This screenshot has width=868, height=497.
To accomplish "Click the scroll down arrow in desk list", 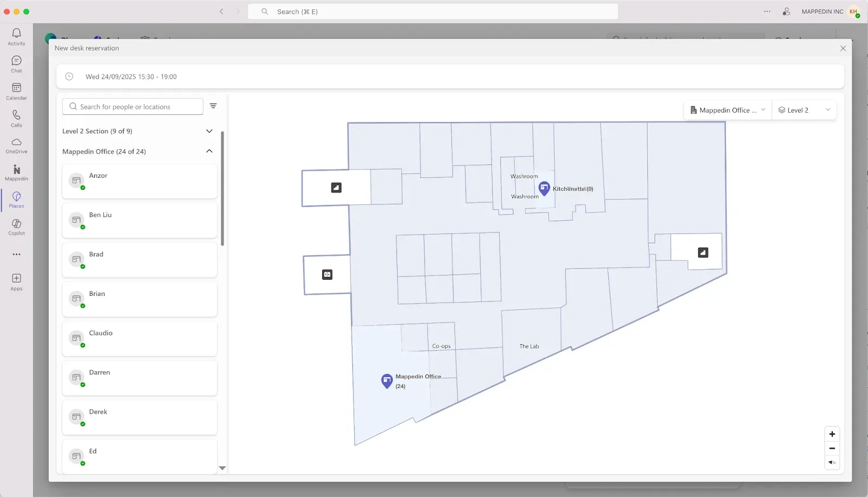I will point(222,468).
